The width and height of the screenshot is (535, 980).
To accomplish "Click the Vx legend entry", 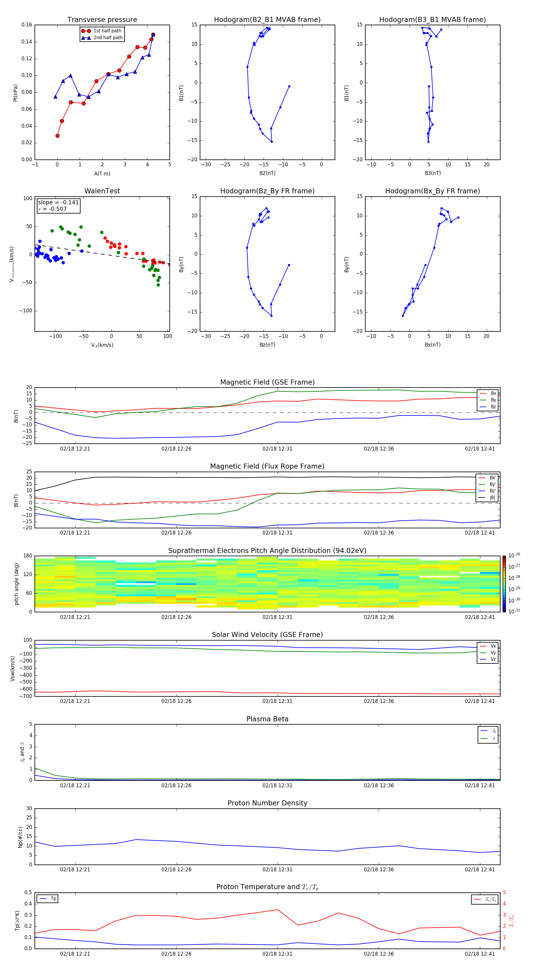I will tap(488, 646).
